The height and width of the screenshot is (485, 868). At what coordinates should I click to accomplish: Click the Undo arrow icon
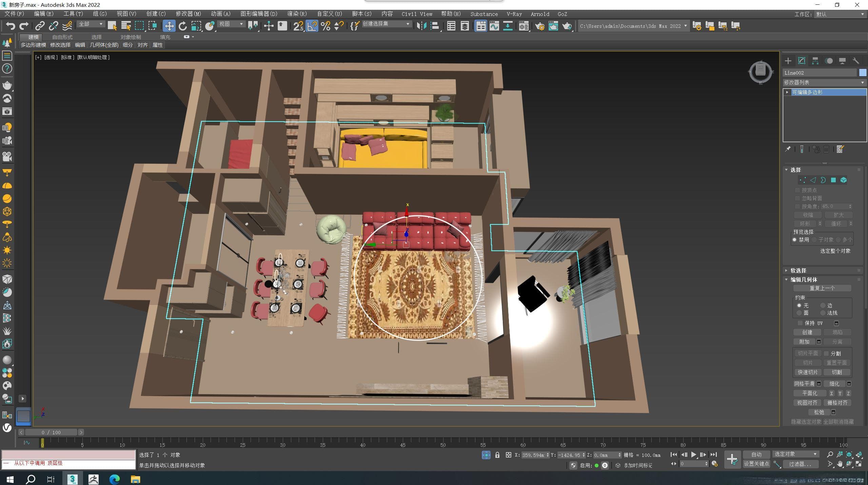[11, 26]
